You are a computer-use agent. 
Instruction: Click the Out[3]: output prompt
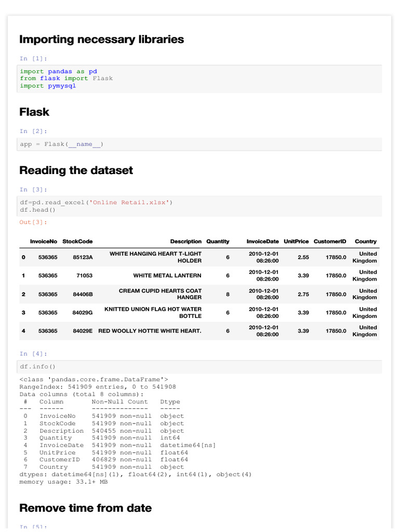pyautogui.click(x=33, y=222)
